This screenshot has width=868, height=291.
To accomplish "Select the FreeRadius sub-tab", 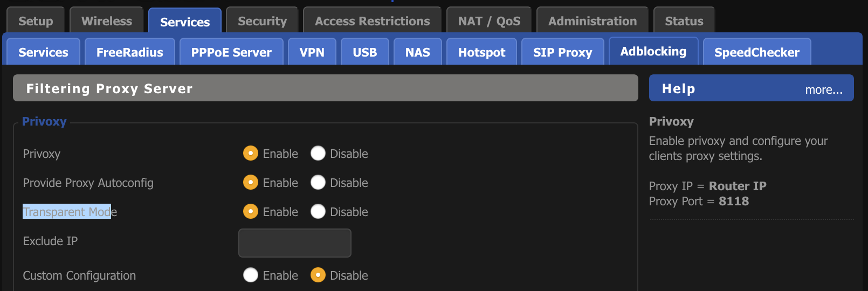I will 129,52.
